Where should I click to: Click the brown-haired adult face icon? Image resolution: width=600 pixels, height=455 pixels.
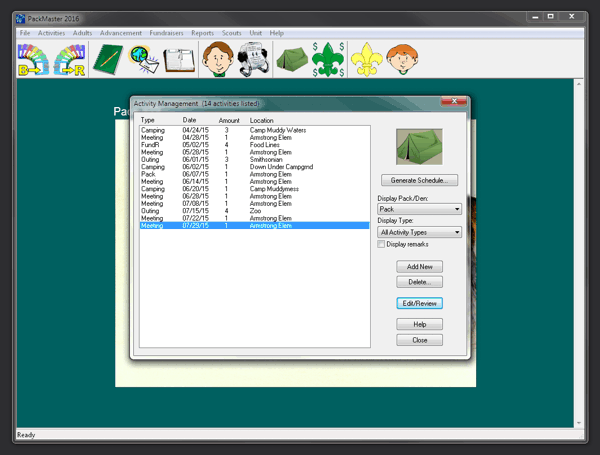218,59
